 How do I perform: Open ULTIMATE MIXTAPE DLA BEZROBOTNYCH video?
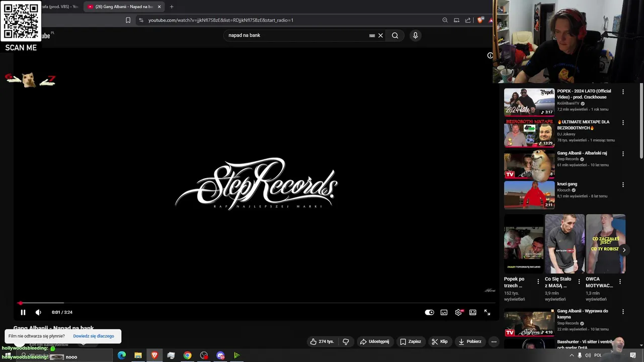[529, 133]
